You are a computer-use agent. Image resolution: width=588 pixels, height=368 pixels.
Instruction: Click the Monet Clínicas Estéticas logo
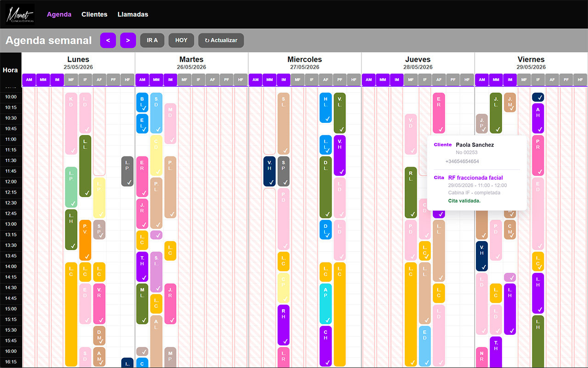(20, 14)
